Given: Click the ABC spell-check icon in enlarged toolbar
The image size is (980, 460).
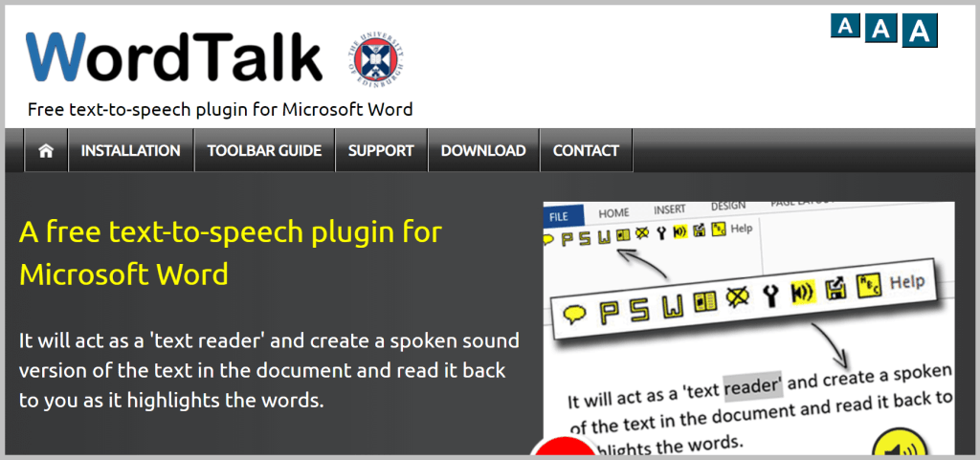Looking at the screenshot, I should [868, 286].
